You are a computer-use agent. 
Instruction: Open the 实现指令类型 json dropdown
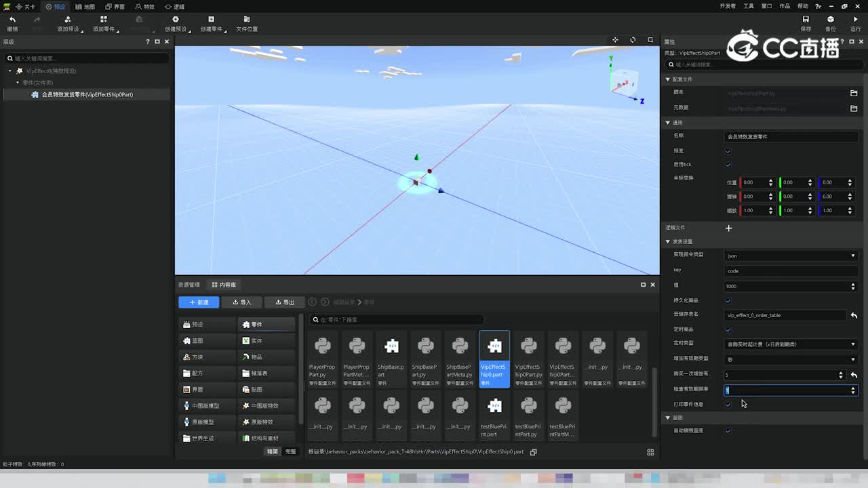pos(791,256)
